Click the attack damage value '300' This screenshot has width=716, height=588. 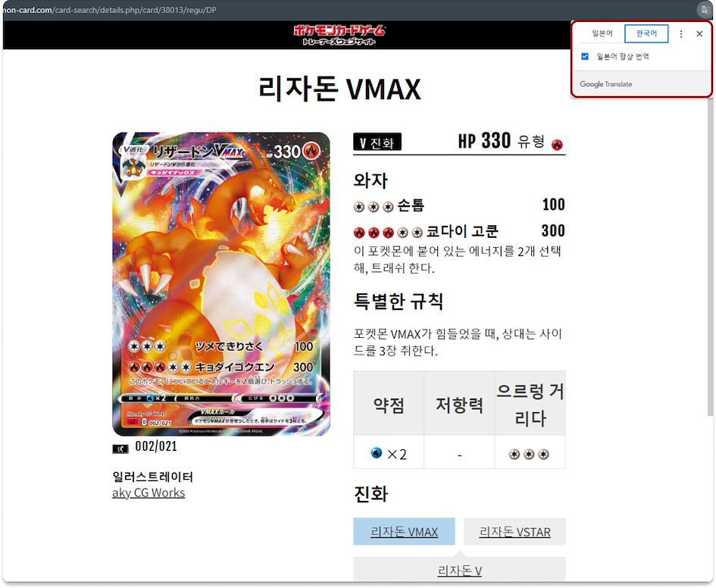[x=553, y=231]
